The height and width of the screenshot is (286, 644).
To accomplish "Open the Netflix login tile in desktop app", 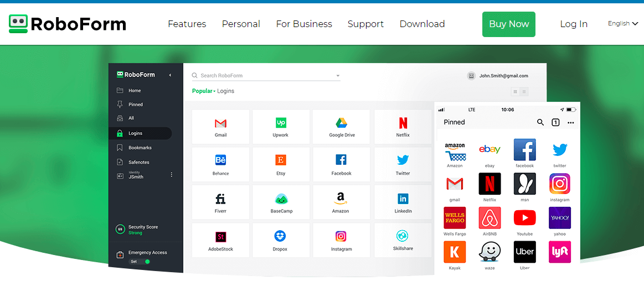I will pos(403,127).
